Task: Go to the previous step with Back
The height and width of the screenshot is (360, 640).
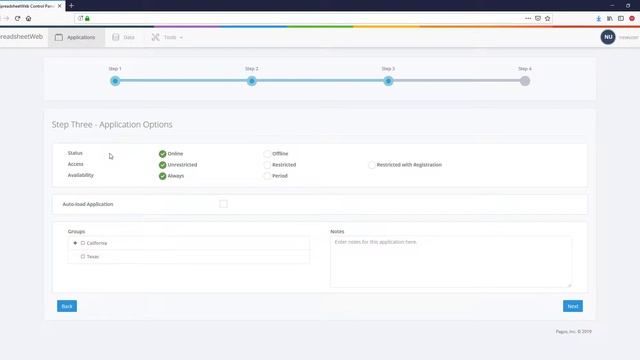Action: [67, 306]
